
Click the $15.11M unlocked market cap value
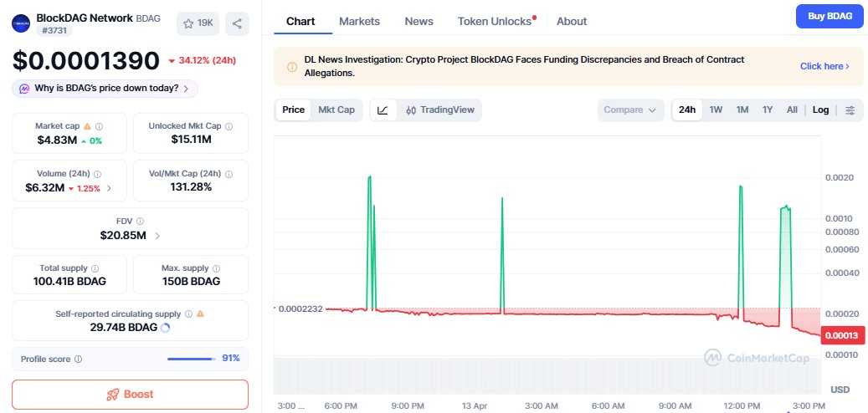[x=191, y=140]
